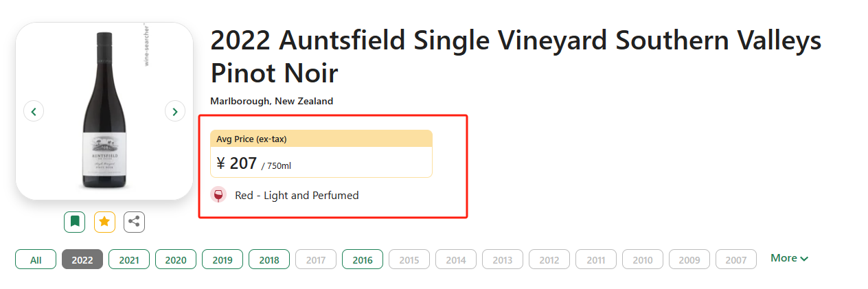Click the yellow star rating icon

point(104,222)
